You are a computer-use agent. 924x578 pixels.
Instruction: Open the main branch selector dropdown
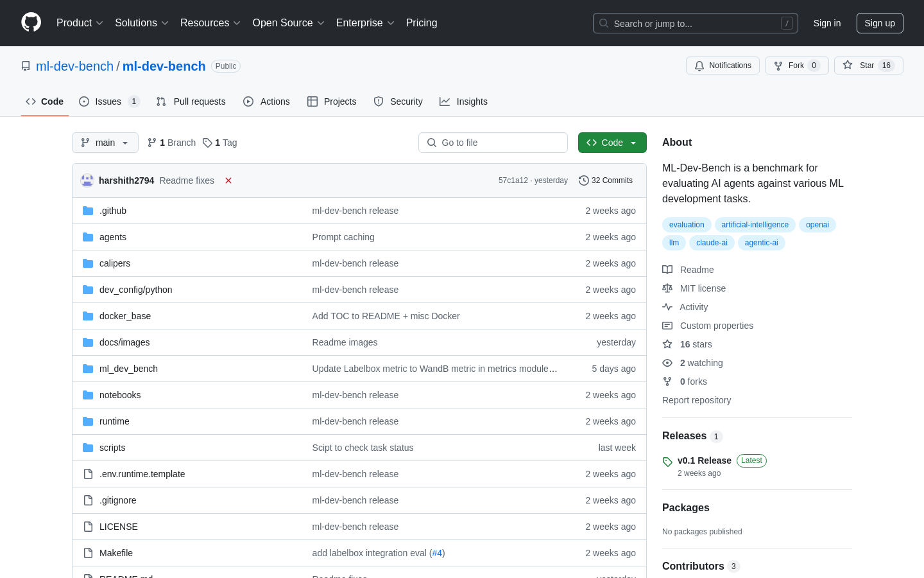(105, 143)
